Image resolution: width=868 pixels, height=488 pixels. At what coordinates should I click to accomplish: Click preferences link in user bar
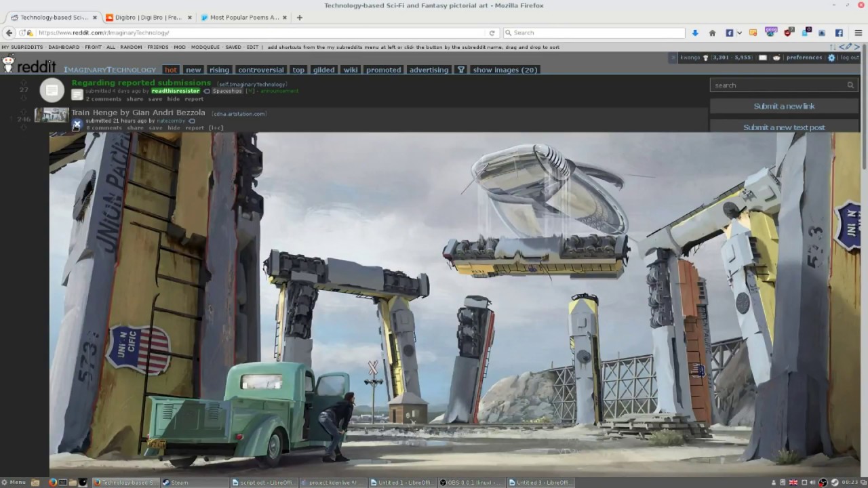pos(804,58)
